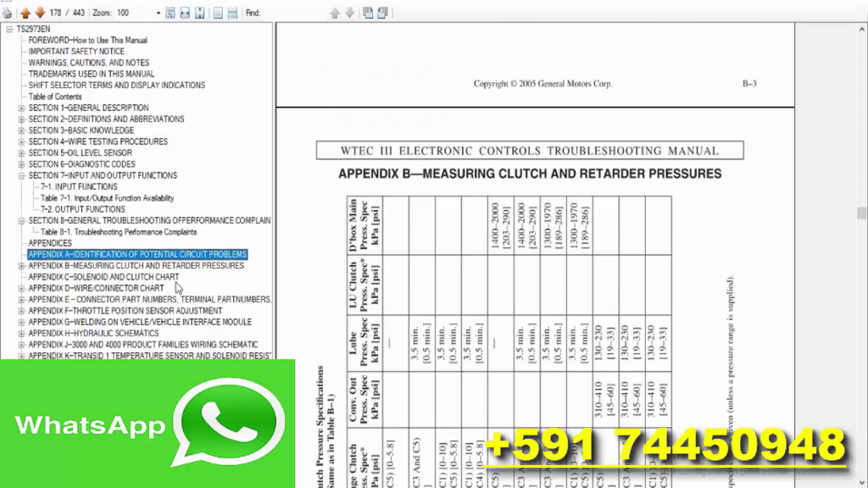Expand APPENDIX C-SOLENOID AND CLUTCH CHART

[x=20, y=276]
